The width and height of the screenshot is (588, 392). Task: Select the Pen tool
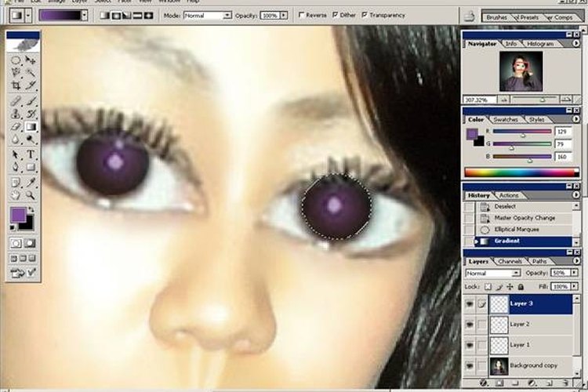(x=16, y=167)
